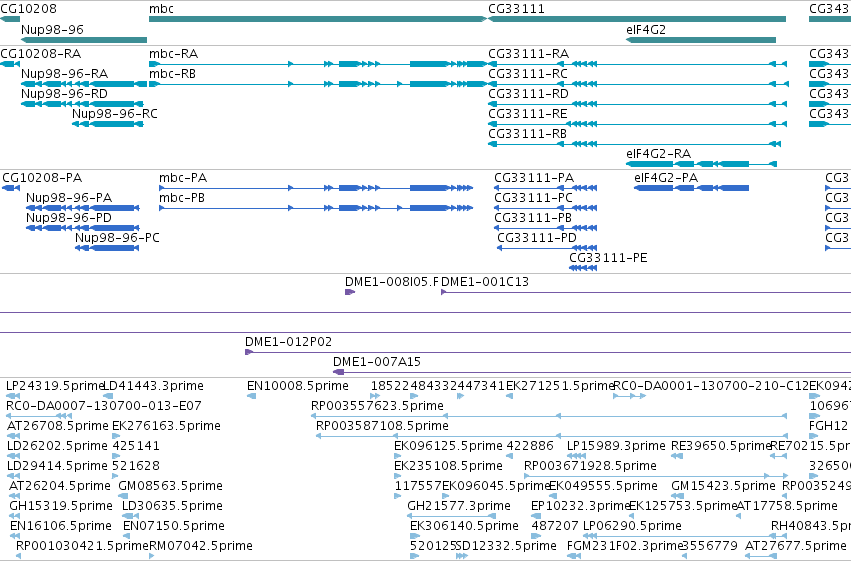Select protein mbc-PB
Viewport: 851px width, 561px height.
coord(316,208)
